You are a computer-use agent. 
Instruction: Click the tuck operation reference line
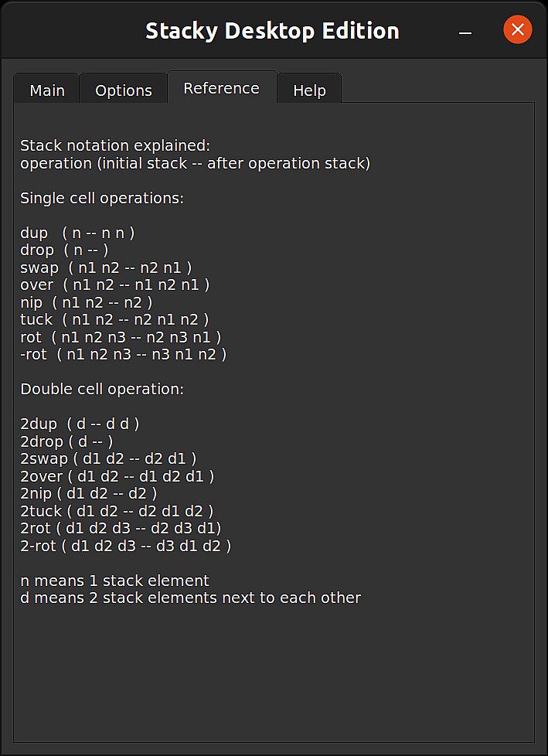tap(114, 319)
